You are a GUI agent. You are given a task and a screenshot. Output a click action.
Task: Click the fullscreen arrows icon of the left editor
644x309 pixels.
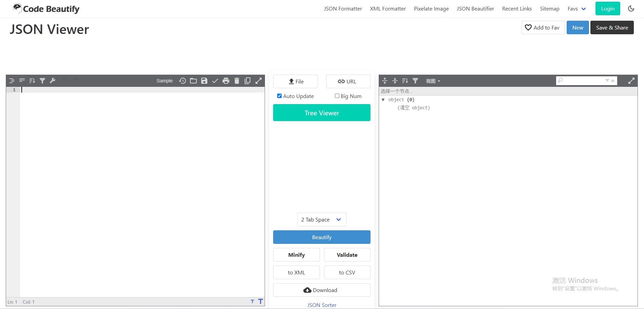tap(259, 81)
